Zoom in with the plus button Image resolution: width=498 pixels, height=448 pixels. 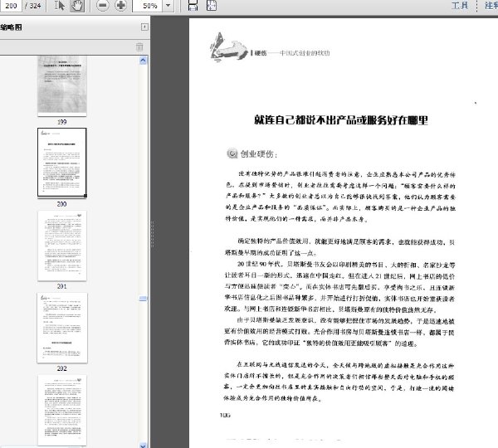120,6
